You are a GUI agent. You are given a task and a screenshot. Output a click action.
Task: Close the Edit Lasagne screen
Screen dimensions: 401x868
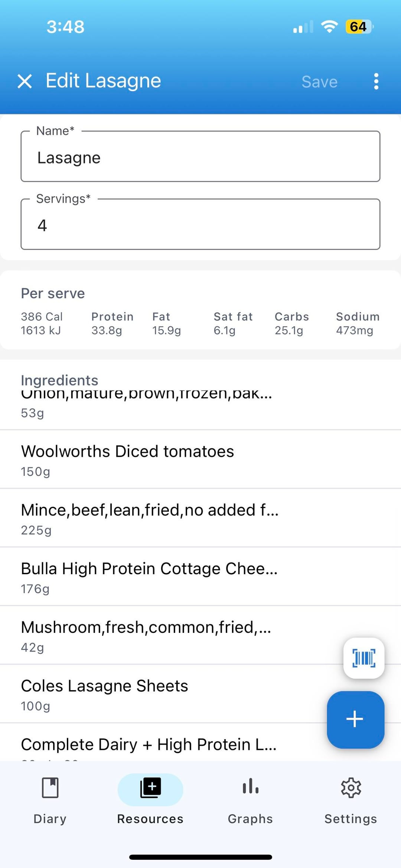25,81
